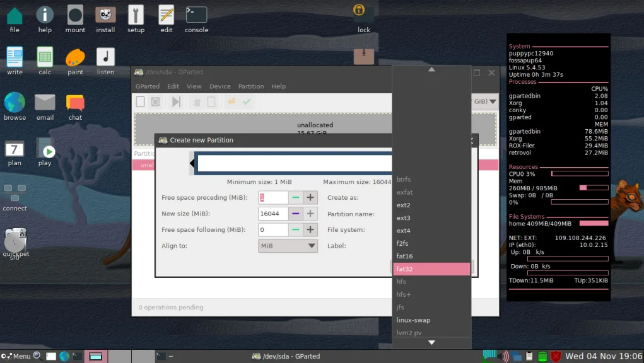Select f2fs in the file system list

[x=431, y=243]
